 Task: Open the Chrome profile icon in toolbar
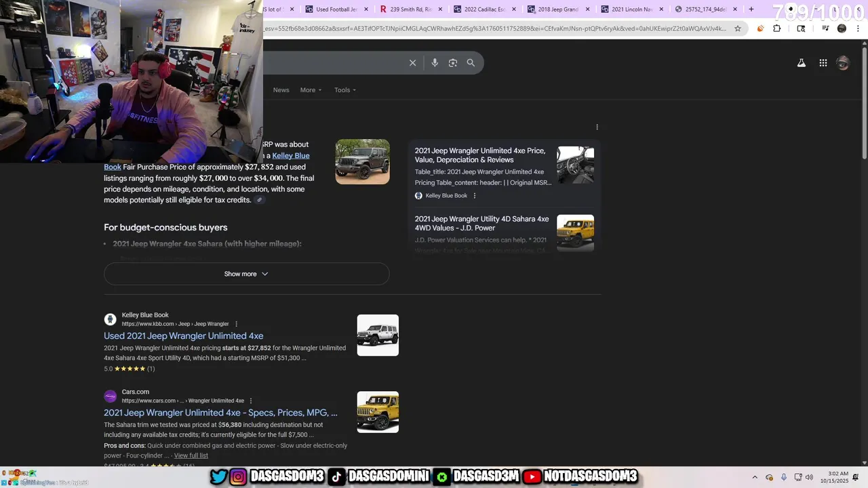pyautogui.click(x=842, y=28)
